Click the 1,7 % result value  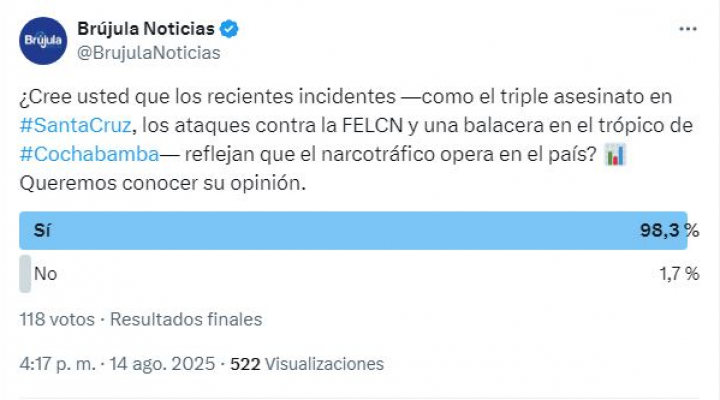(679, 274)
